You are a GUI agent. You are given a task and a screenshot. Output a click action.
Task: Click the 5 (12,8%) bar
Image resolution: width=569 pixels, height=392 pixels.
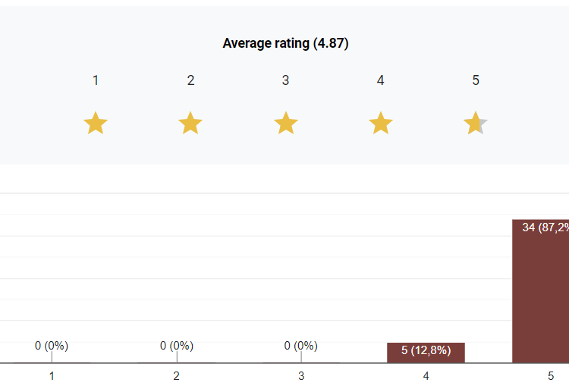tap(426, 353)
